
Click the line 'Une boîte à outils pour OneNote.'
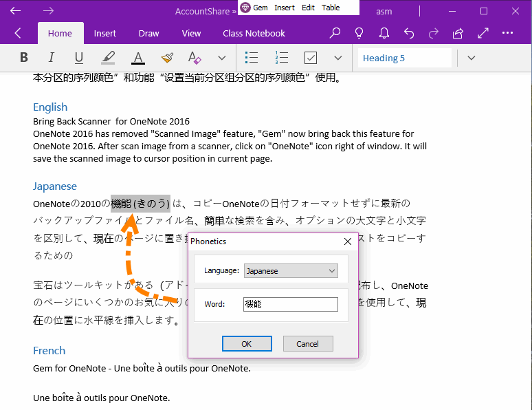coord(102,398)
